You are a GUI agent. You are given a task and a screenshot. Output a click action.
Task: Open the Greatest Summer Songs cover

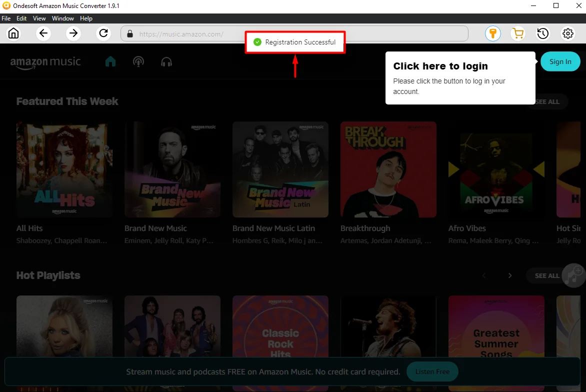tap(496, 326)
